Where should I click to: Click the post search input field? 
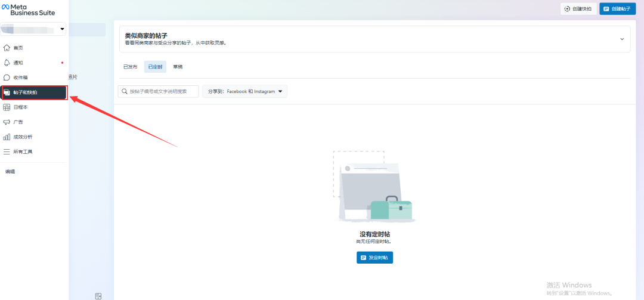158,91
